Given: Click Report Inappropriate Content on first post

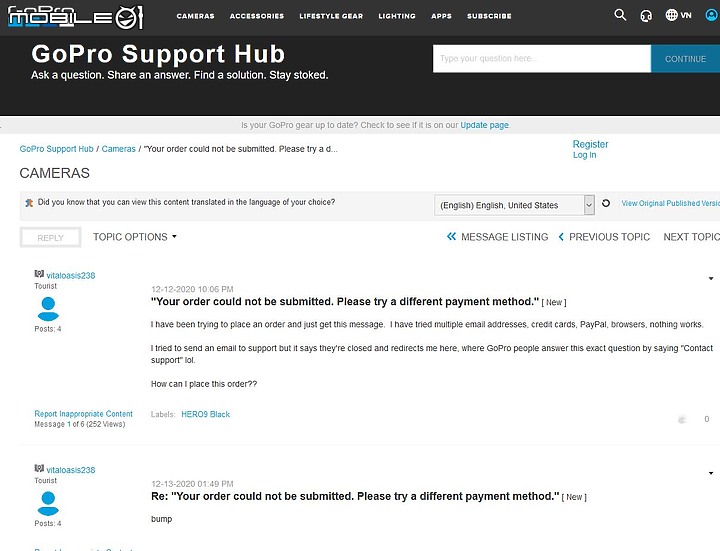Looking at the screenshot, I should pos(83,414).
